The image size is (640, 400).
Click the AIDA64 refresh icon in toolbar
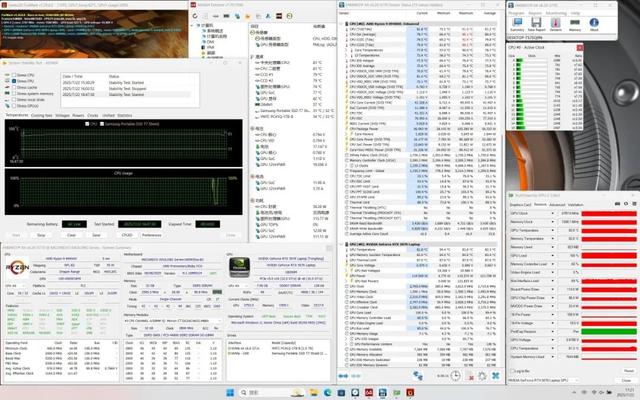195,16
